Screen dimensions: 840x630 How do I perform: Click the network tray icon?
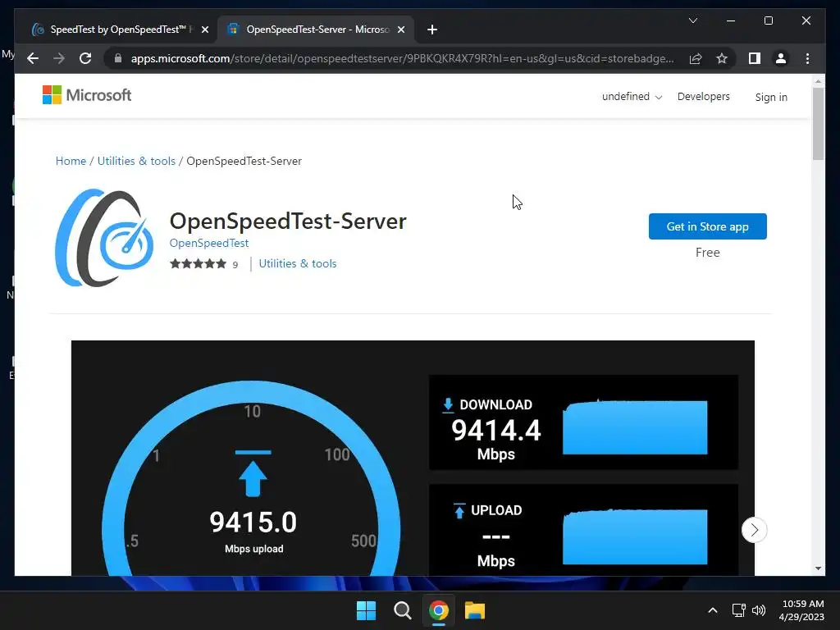[x=739, y=610]
